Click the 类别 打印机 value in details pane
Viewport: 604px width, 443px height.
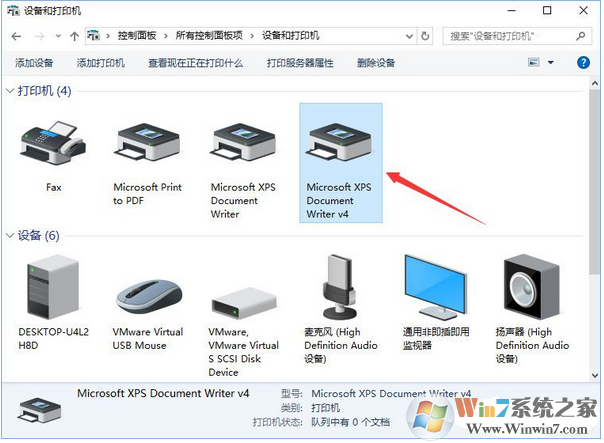pos(325,408)
